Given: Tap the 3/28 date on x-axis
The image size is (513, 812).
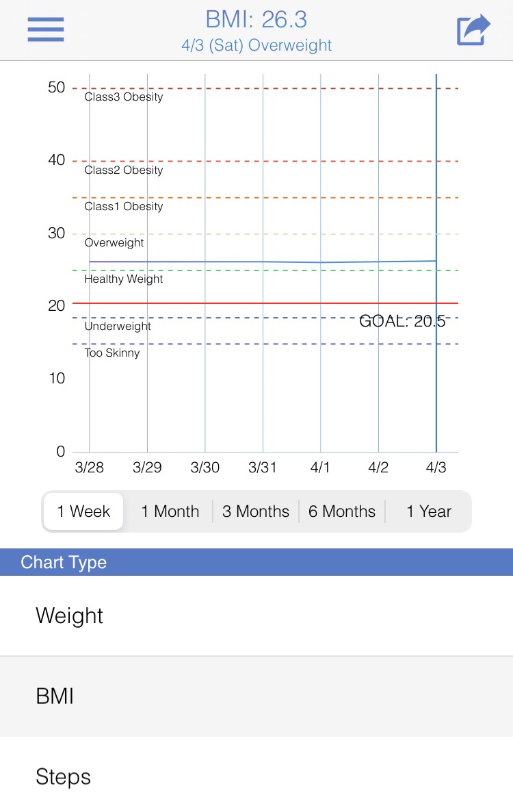Looking at the screenshot, I should point(90,468).
